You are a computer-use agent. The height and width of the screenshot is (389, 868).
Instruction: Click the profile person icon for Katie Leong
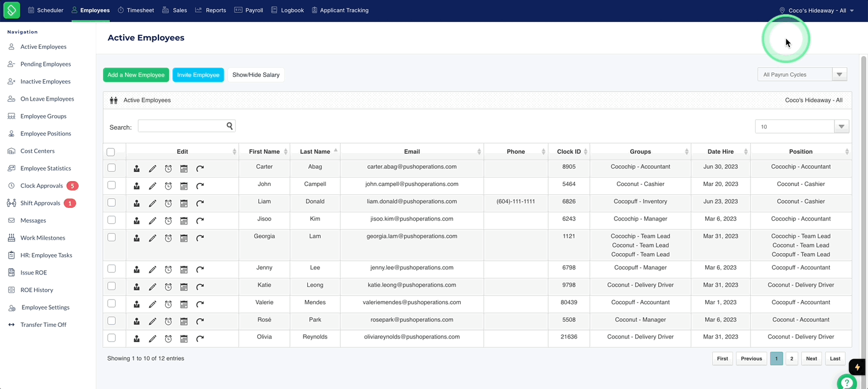(137, 287)
